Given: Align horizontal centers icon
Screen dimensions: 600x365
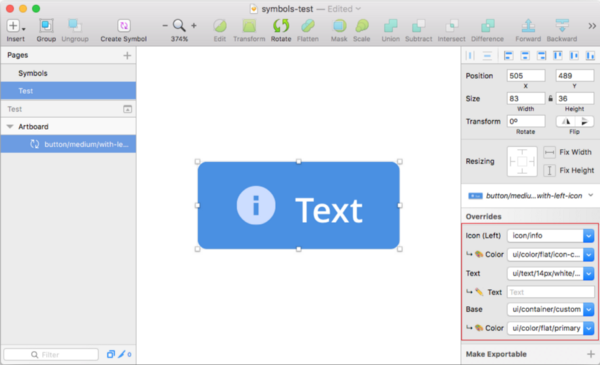Looking at the screenshot, I should pyautogui.click(x=525, y=56).
